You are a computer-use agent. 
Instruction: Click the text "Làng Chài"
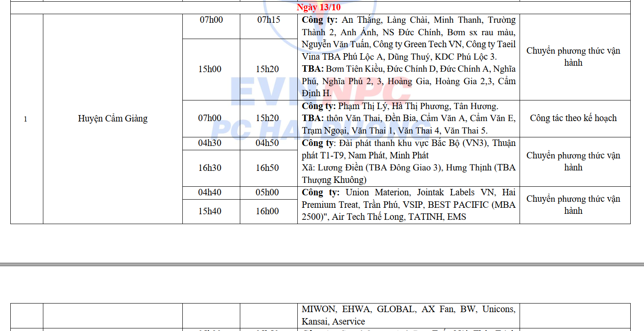(407, 20)
